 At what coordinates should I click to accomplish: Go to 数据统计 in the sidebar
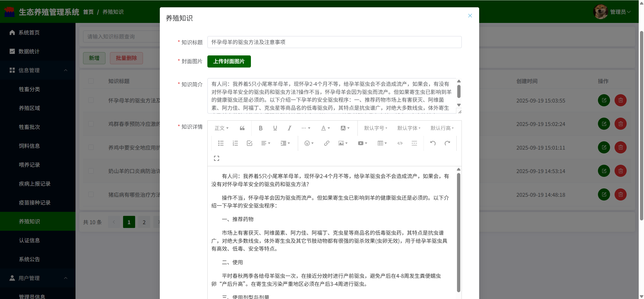coord(29,51)
